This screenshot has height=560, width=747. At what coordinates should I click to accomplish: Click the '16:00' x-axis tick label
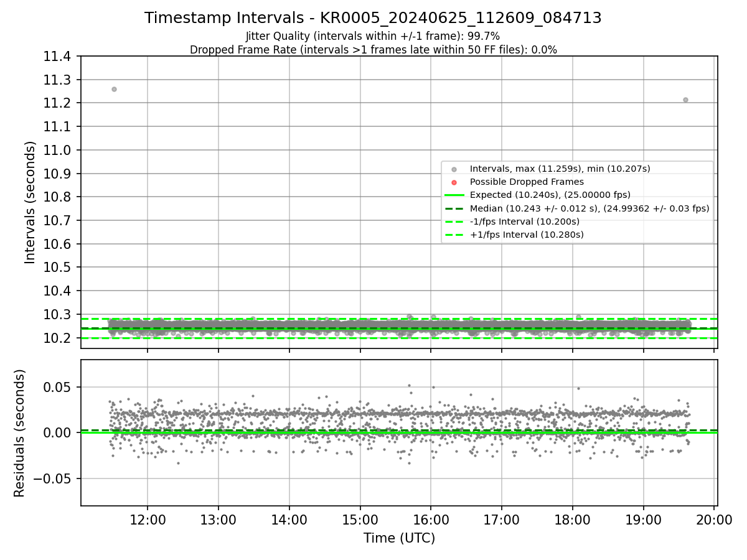pyautogui.click(x=431, y=519)
